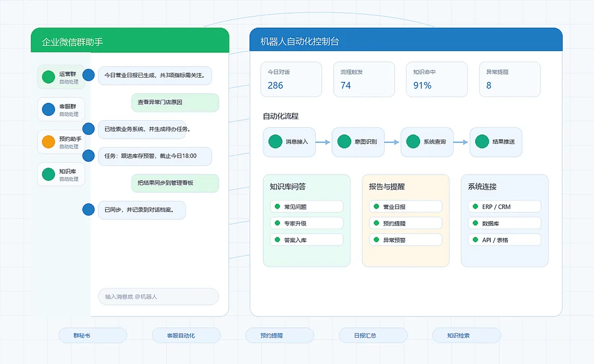Click the 已同步，并记录到对话档案 message bubble

pos(142,210)
